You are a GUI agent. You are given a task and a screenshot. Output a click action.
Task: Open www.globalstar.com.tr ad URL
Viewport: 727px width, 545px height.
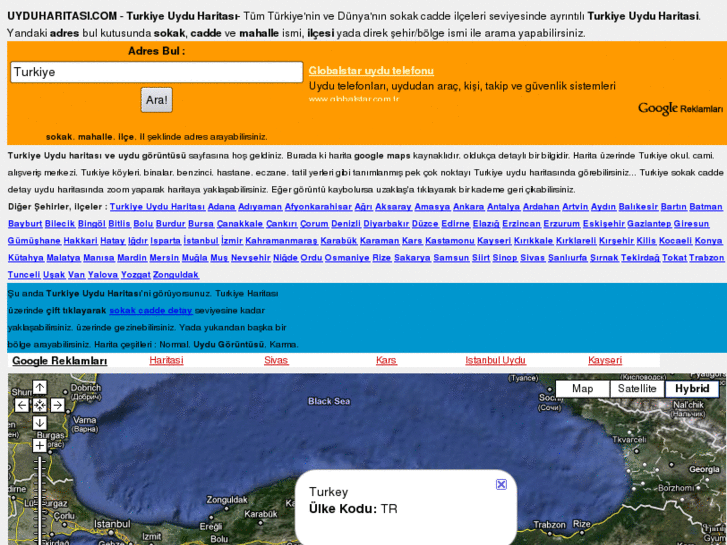[354, 99]
